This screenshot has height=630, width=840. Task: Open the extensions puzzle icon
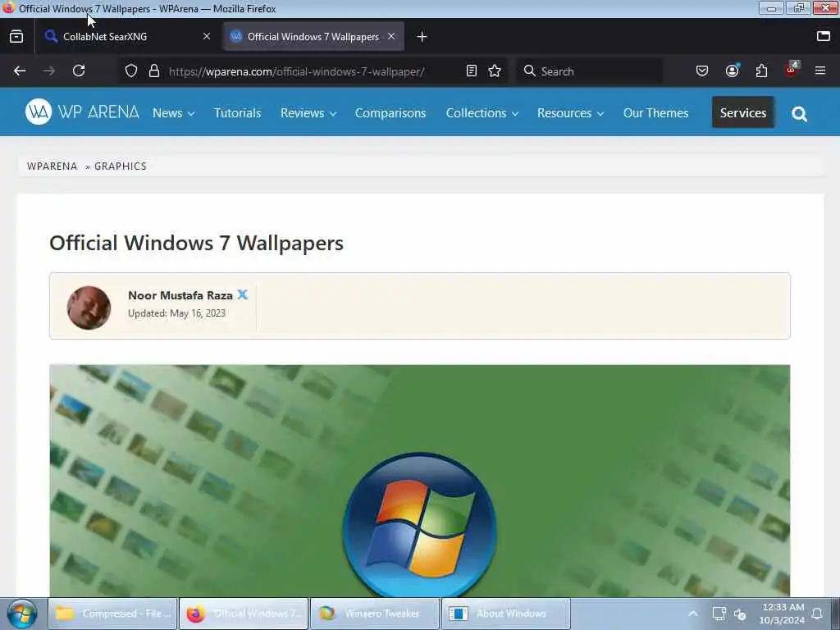tap(761, 71)
